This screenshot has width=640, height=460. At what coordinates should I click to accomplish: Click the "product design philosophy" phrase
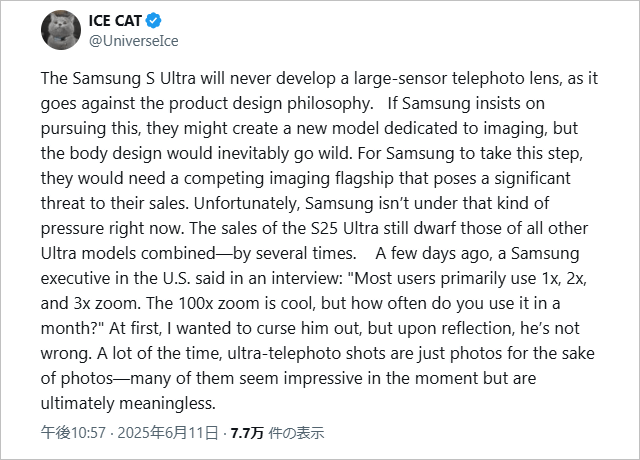tap(271, 104)
